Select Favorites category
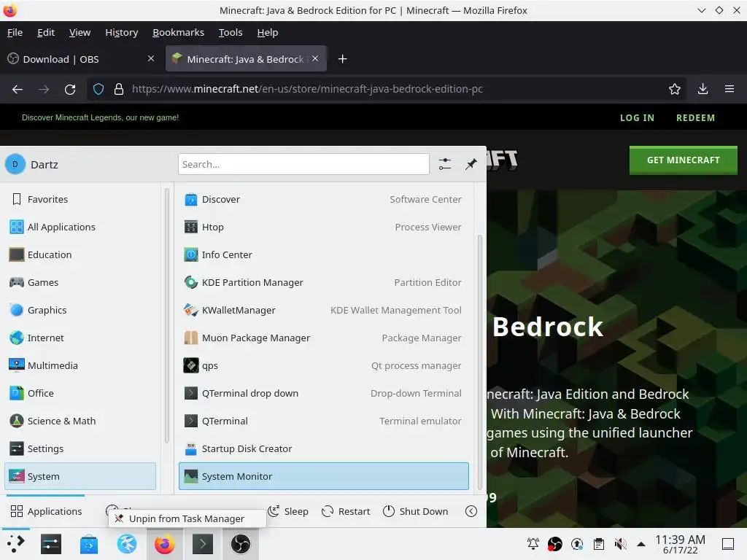The image size is (747, 560). coord(80,200)
